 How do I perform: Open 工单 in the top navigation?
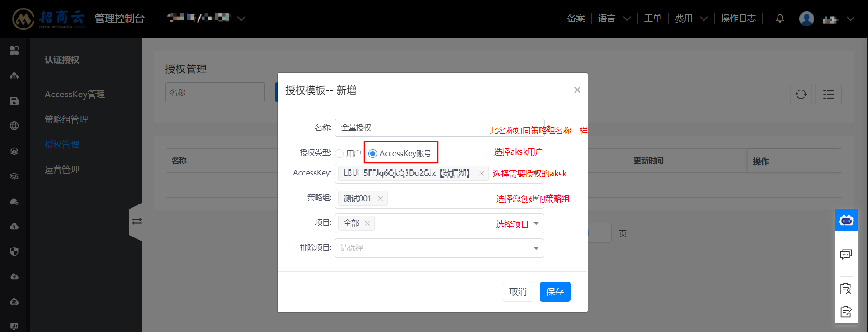click(653, 19)
